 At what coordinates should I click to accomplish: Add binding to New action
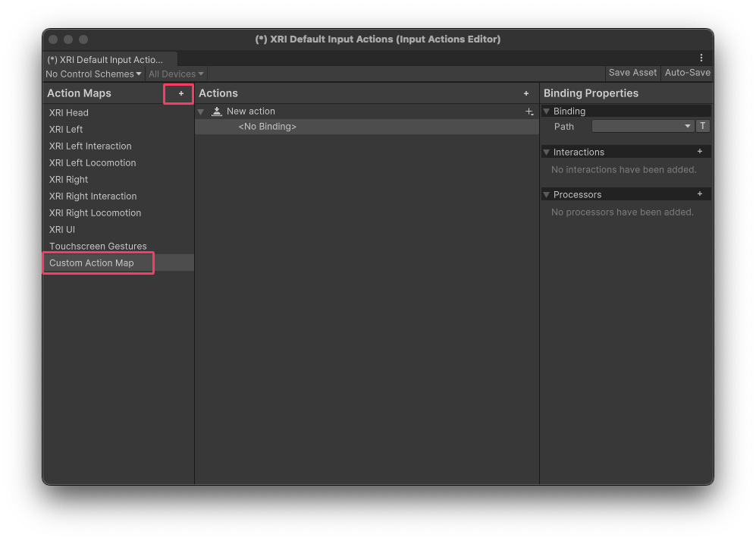click(529, 112)
